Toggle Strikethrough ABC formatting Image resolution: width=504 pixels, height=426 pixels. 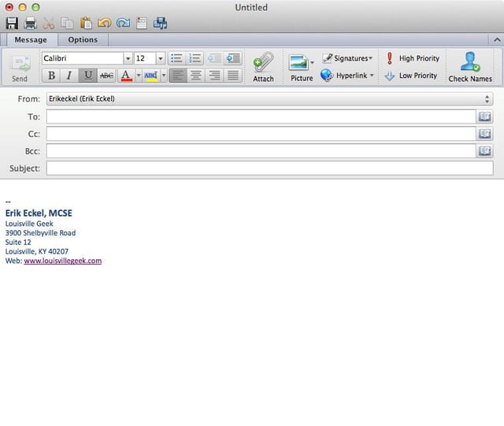coord(106,76)
